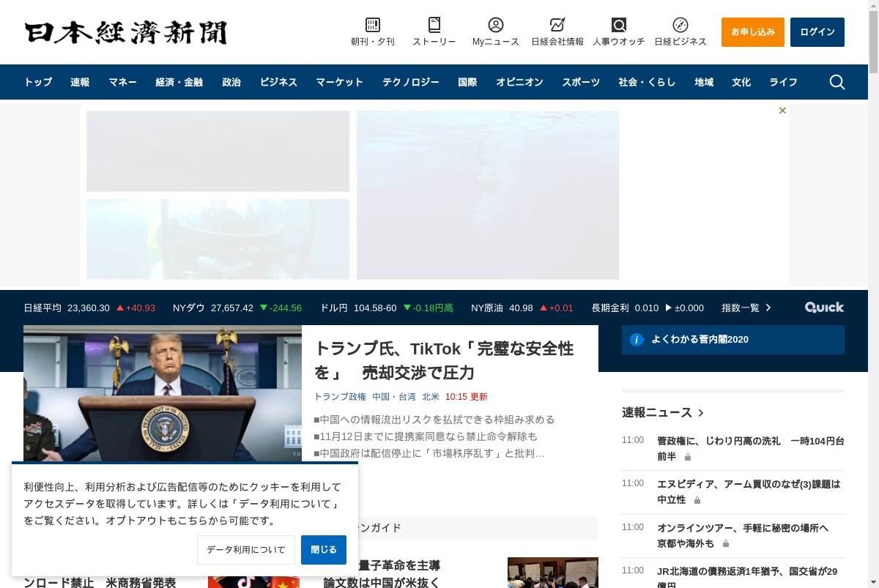Go to the 文化 section

(741, 82)
